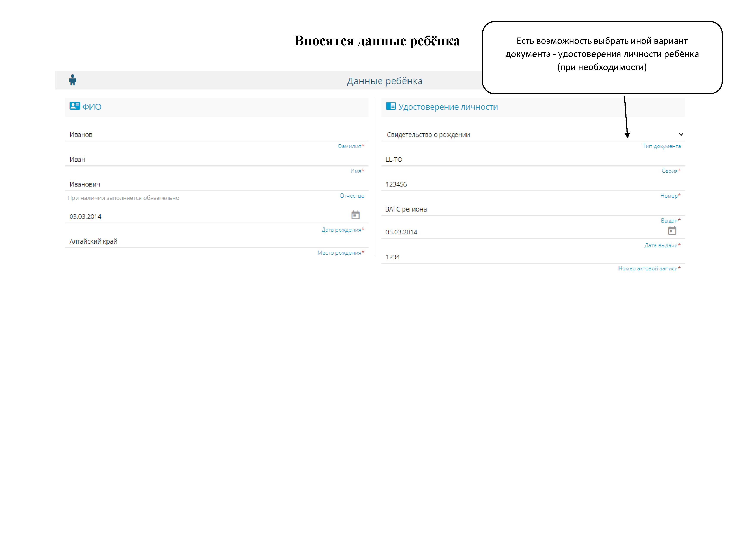Click the Номер label under 123456

click(670, 196)
